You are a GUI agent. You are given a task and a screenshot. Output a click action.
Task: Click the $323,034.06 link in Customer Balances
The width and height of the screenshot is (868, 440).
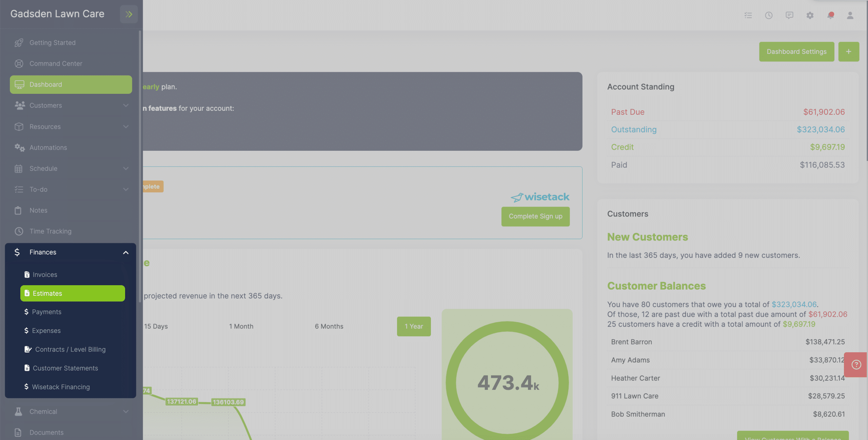coord(794,305)
